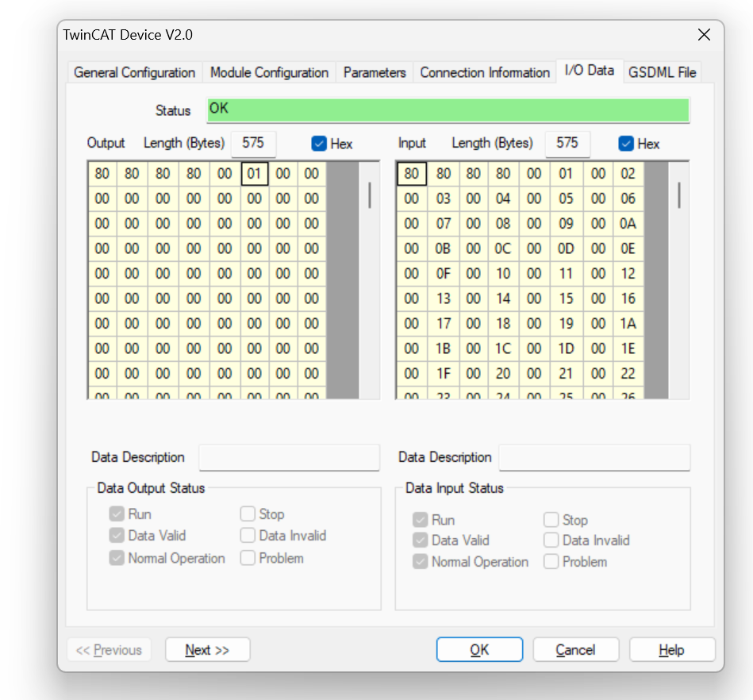This screenshot has width=753, height=700.
Task: Select the first 80 cell in Input grid
Action: click(412, 174)
